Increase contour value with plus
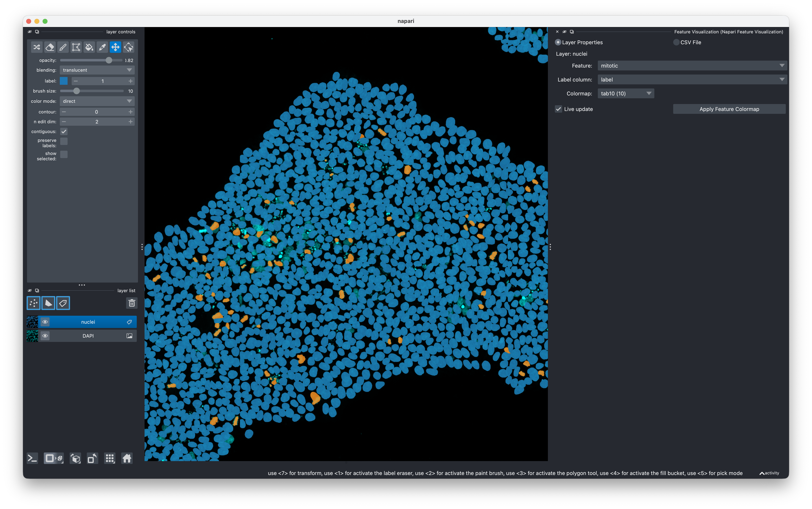Image resolution: width=812 pixels, height=509 pixels. 131,112
